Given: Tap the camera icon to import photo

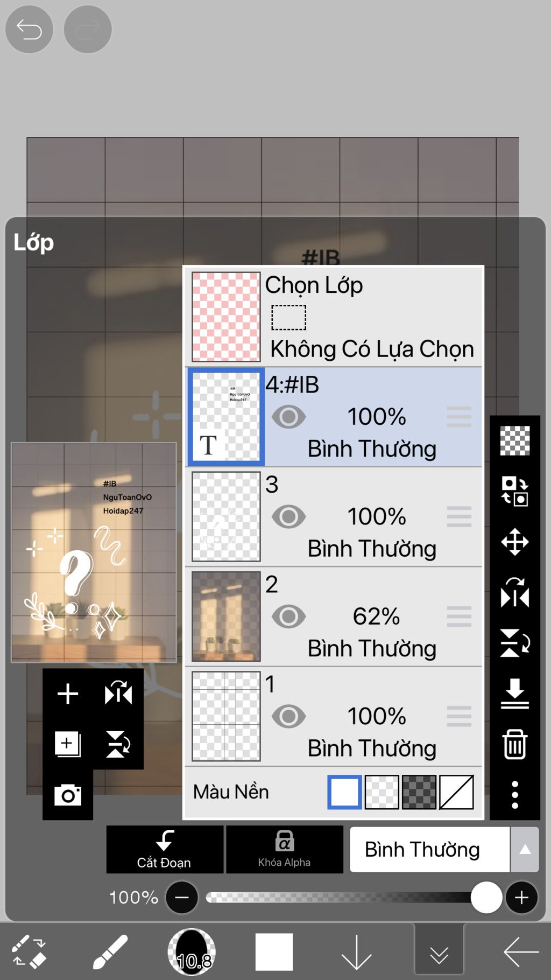Looking at the screenshot, I should click(x=68, y=795).
